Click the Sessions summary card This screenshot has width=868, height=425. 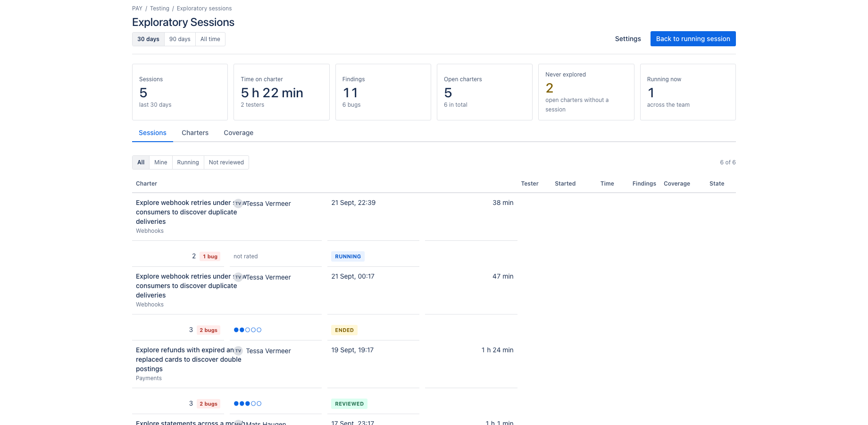(x=180, y=92)
